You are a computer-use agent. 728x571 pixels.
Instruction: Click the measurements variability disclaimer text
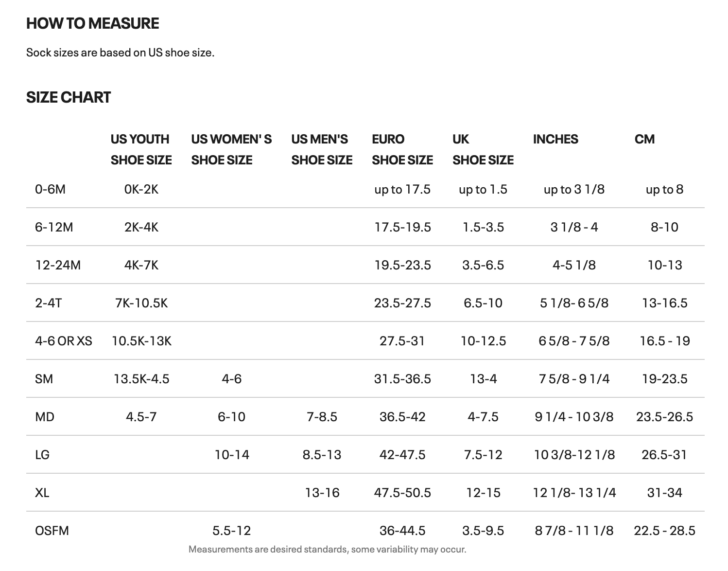327,550
